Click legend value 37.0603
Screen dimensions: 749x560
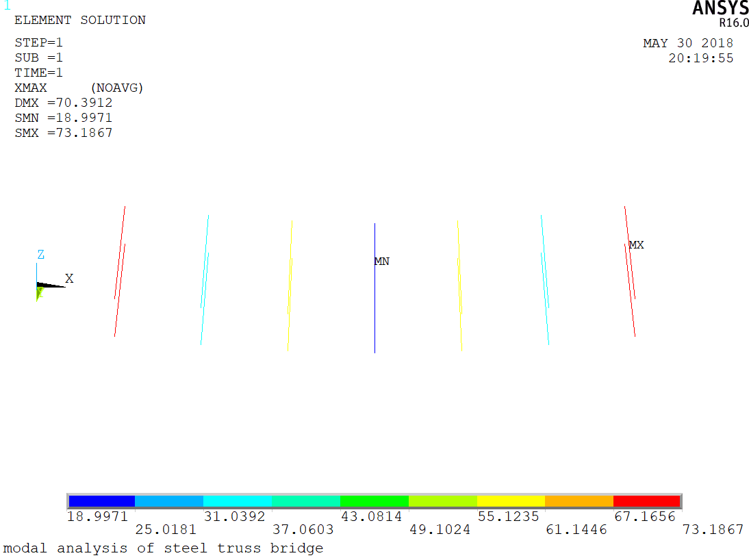coord(303,529)
